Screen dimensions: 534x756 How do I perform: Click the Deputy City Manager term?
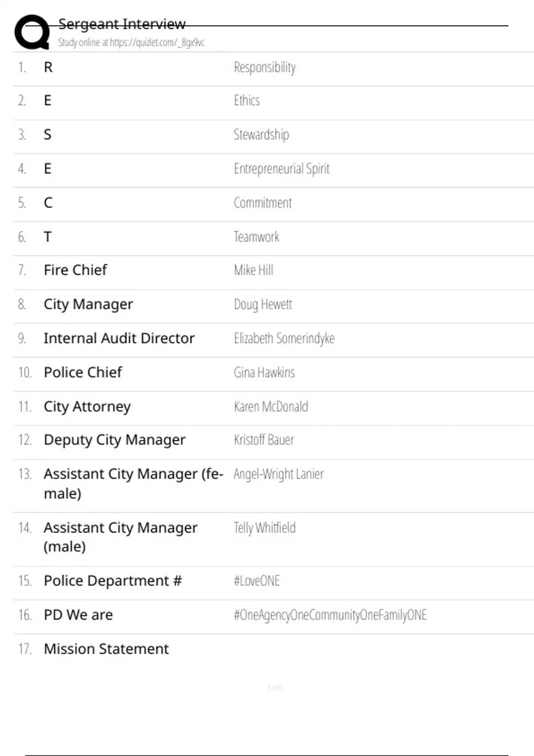coord(114,440)
